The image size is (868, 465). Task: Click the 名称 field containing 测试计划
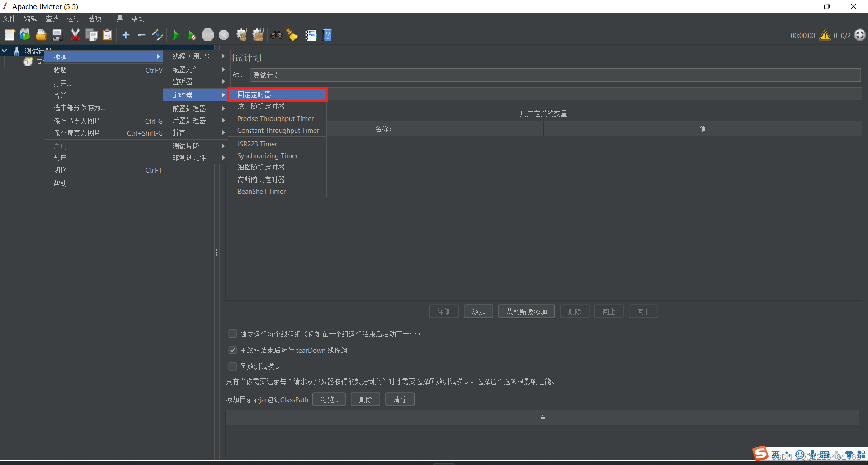[556, 75]
